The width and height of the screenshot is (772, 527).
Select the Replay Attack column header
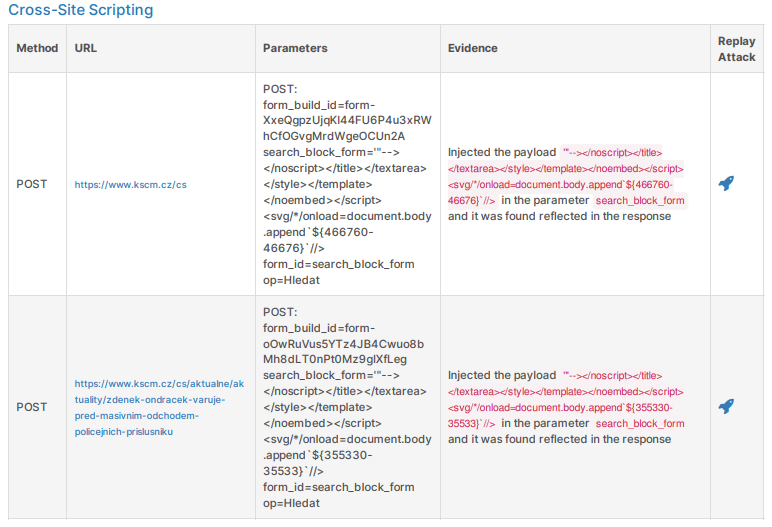(x=737, y=49)
